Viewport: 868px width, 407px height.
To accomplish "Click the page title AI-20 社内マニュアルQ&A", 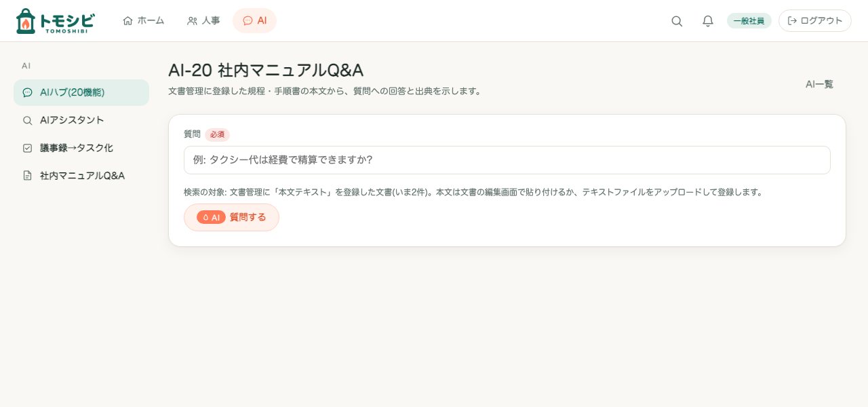I will click(266, 71).
